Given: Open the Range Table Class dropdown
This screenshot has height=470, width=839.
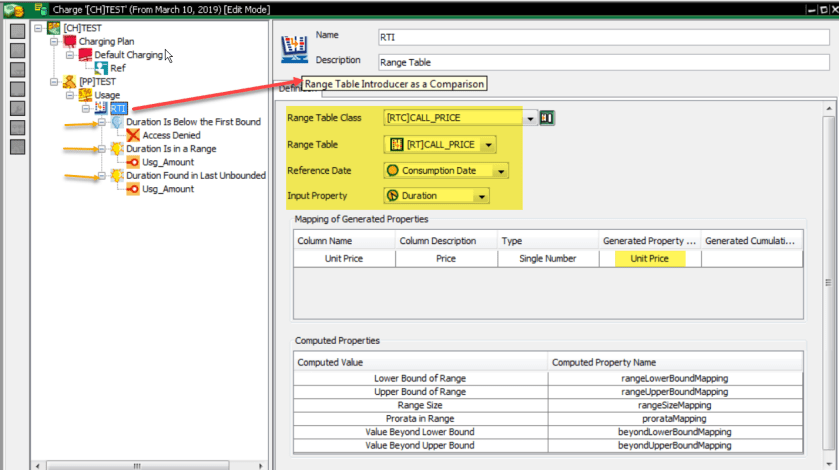Looking at the screenshot, I should tap(530, 119).
